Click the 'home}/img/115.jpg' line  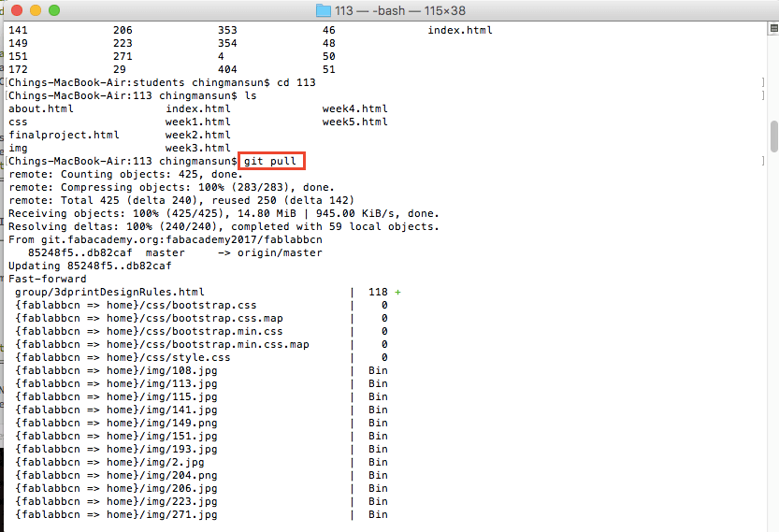coord(116,396)
